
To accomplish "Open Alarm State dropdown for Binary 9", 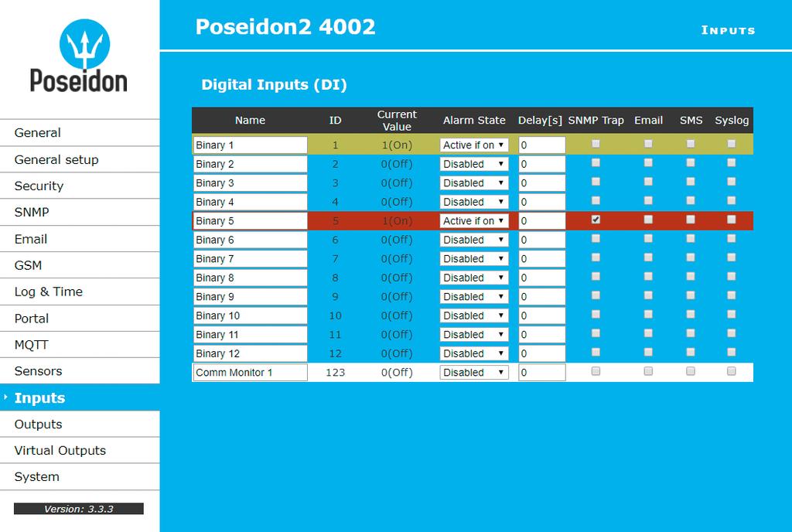I will pos(474,297).
